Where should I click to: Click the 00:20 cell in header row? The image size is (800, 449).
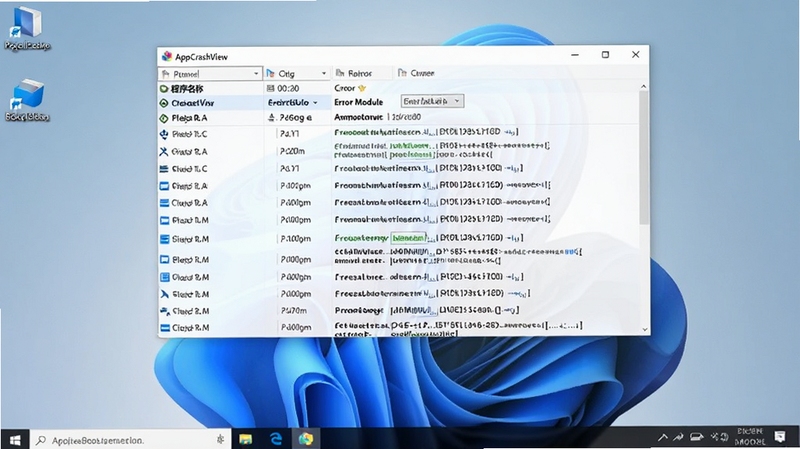point(284,88)
